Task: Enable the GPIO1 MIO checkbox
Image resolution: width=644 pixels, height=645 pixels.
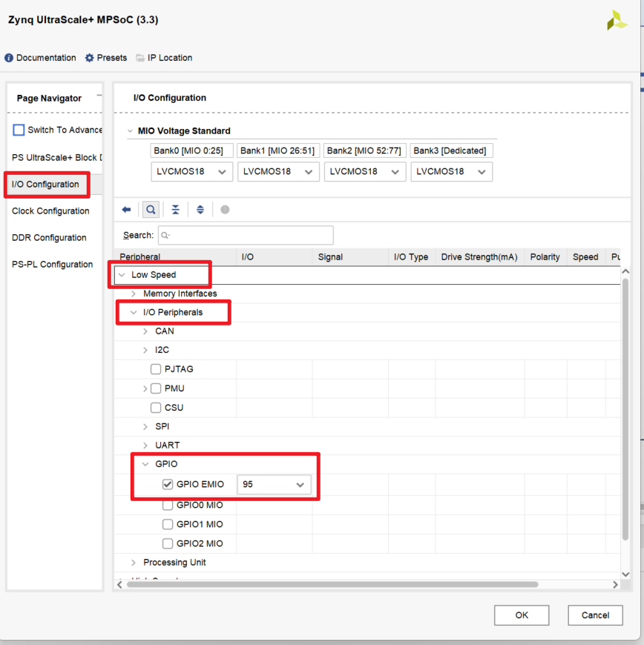Action: click(x=167, y=524)
